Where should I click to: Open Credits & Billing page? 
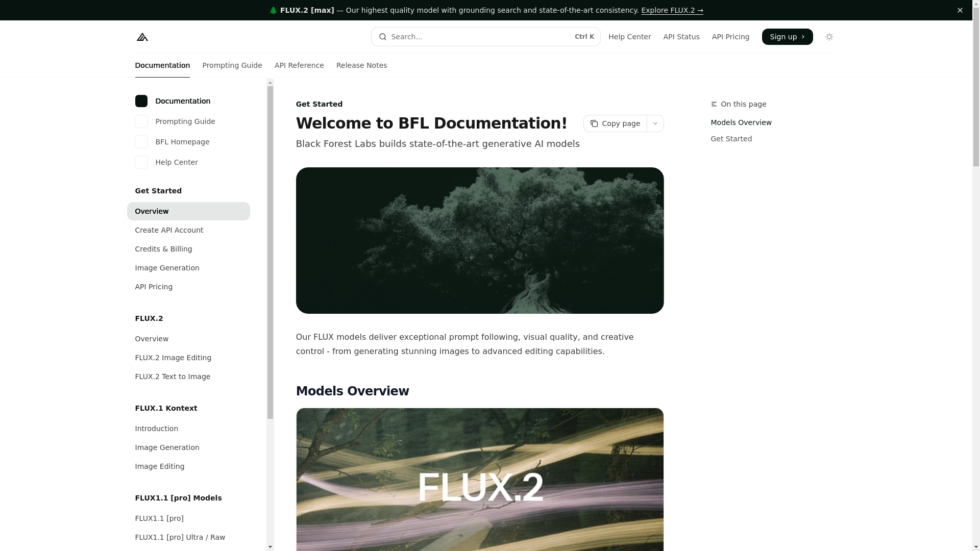(x=188, y=249)
